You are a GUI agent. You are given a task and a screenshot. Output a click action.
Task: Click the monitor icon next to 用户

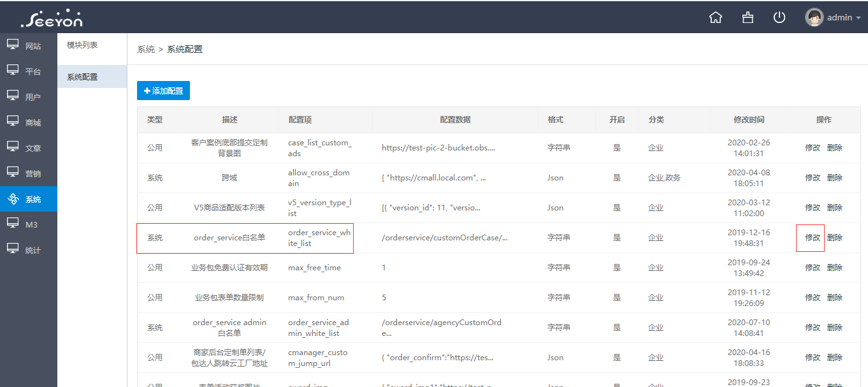coord(13,96)
